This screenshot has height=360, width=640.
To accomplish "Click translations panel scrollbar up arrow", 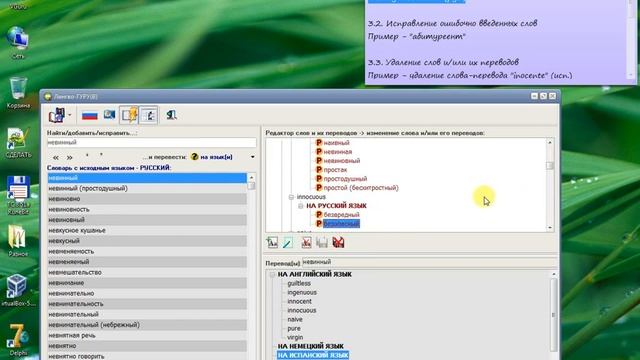I will (553, 274).
